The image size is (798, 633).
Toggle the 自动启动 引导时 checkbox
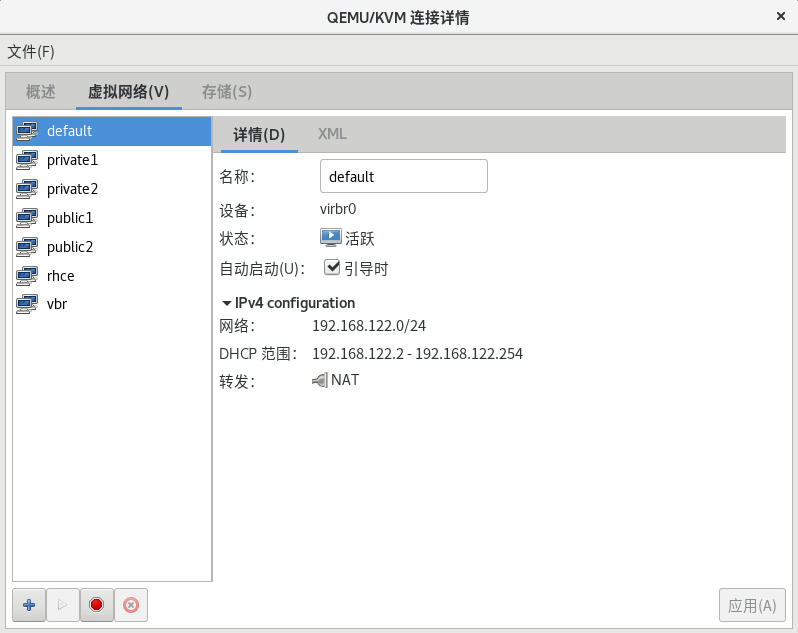tap(332, 267)
